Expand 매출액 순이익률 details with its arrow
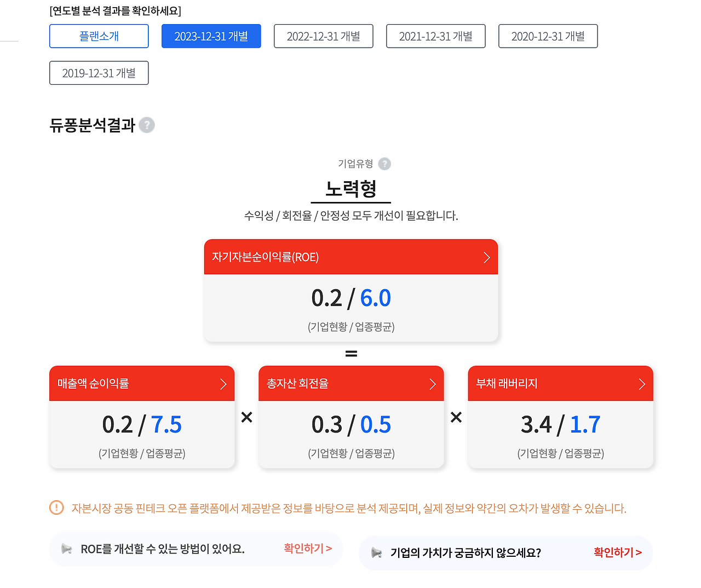 (223, 384)
